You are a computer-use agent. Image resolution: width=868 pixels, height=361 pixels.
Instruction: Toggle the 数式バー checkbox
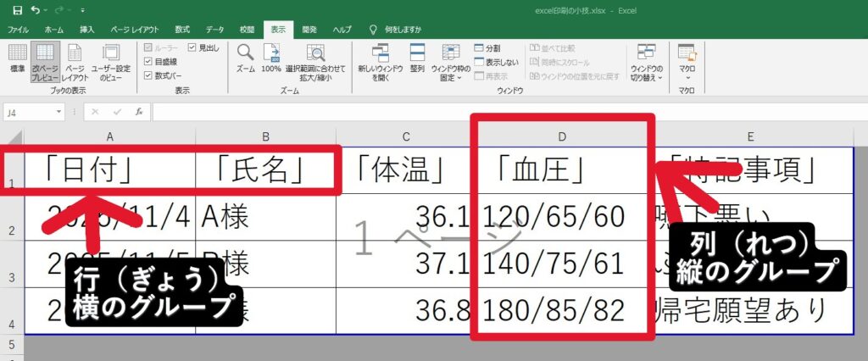pyautogui.click(x=149, y=75)
